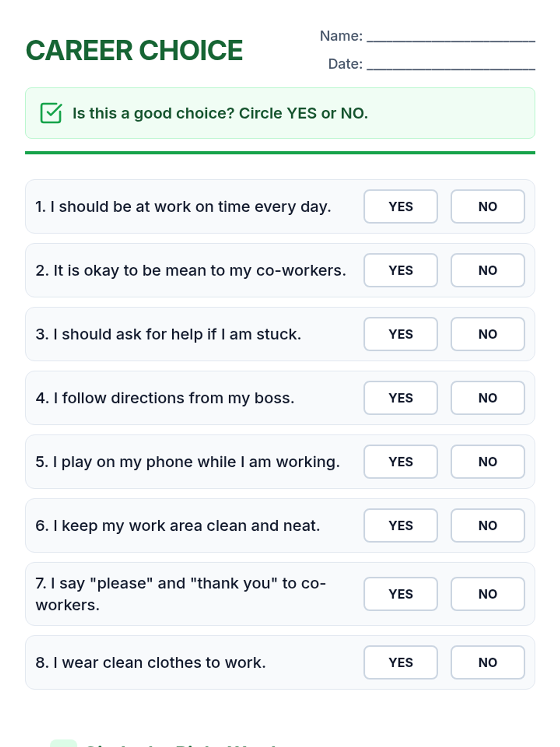Mark NO for following boss directions

coord(487,398)
